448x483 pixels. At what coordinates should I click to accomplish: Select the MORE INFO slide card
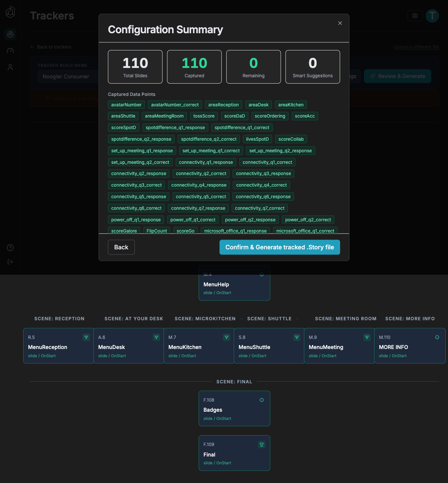point(410,346)
